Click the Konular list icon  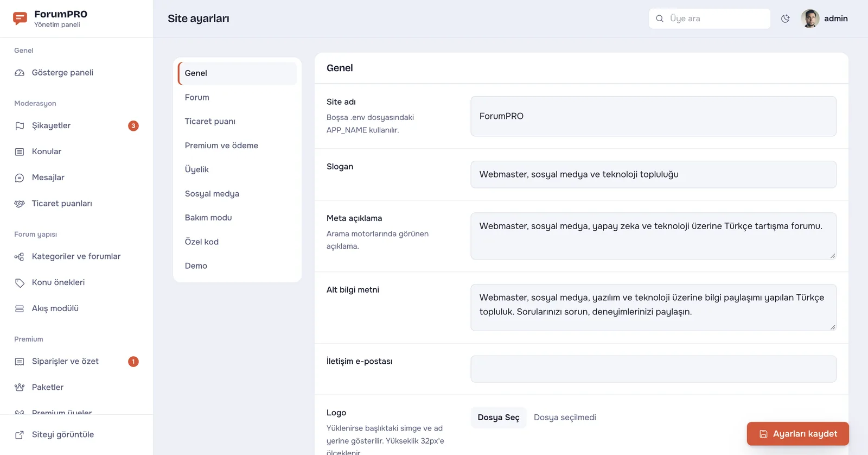pos(20,152)
